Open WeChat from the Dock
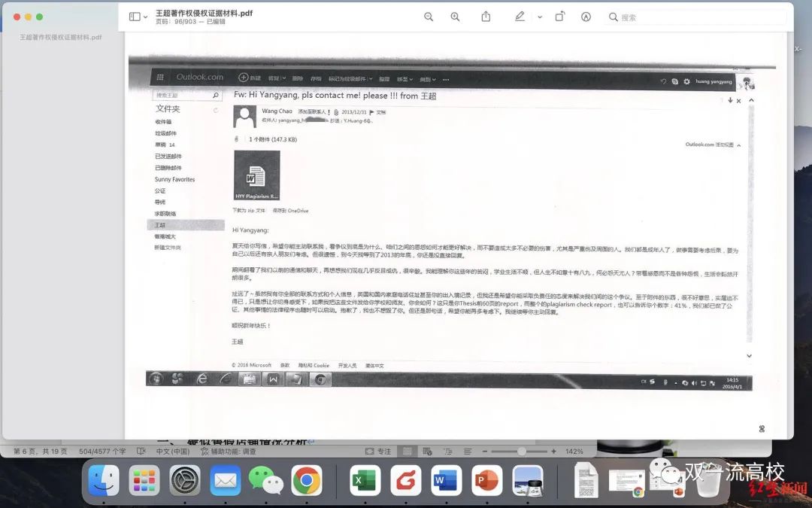812x508 pixels. [265, 480]
